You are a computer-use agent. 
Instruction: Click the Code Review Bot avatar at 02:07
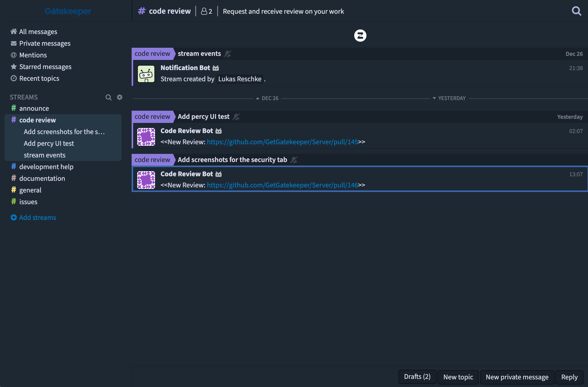(x=146, y=137)
